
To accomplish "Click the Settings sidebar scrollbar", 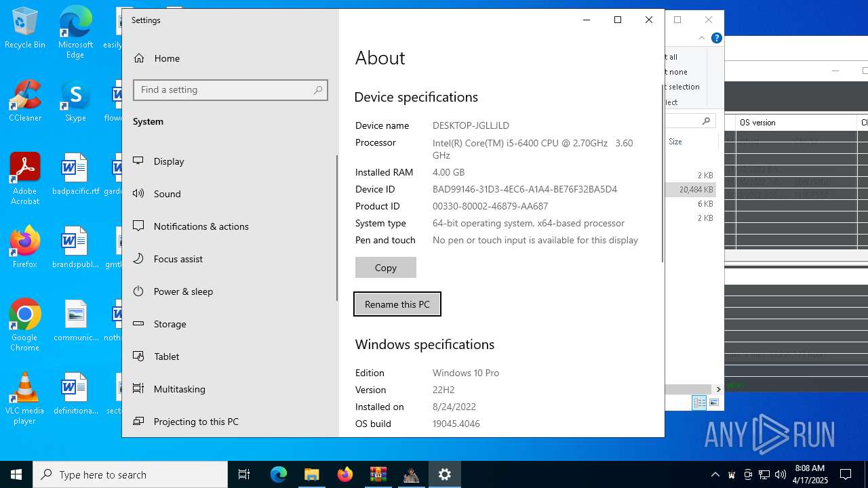I will click(337, 228).
